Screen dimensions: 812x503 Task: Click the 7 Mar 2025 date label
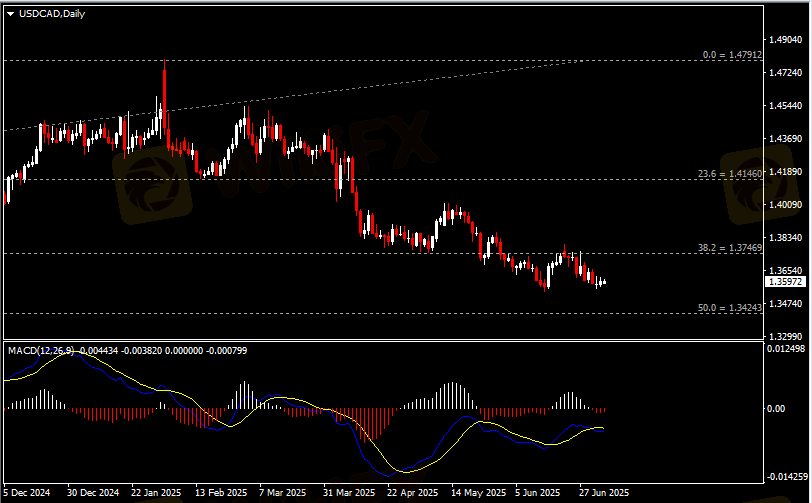point(282,492)
